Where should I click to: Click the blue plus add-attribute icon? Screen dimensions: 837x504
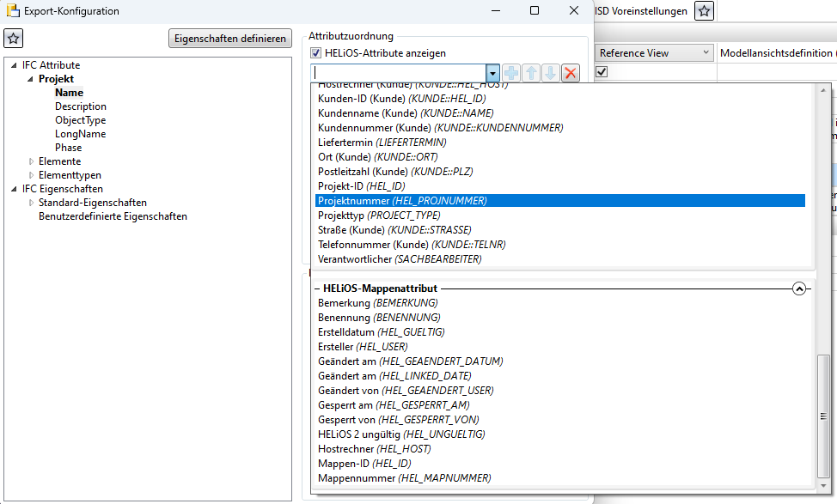click(511, 73)
